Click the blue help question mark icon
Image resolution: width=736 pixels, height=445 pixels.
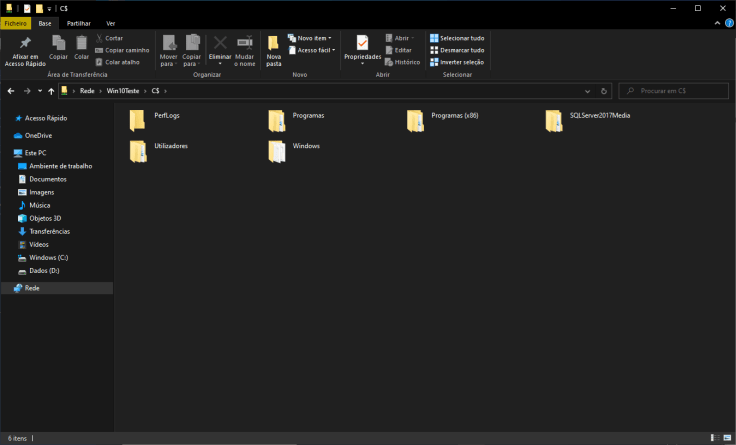click(728, 23)
